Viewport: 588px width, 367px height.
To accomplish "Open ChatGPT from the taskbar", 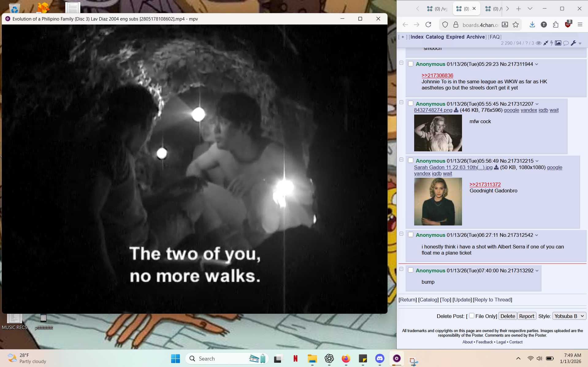I will pos(329,358).
